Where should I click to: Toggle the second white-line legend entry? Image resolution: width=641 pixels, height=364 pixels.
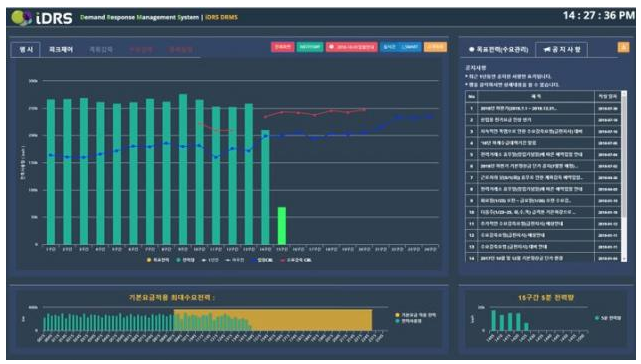point(235,260)
